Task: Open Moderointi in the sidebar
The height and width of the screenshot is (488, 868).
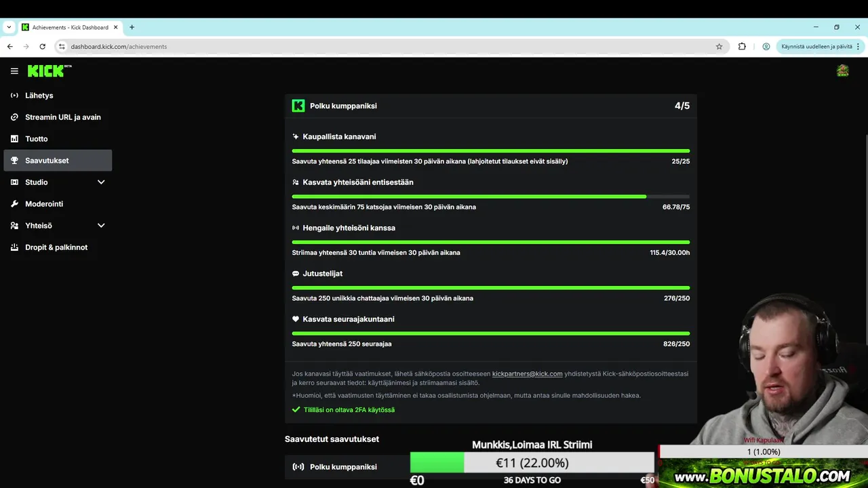Action: 58,204
